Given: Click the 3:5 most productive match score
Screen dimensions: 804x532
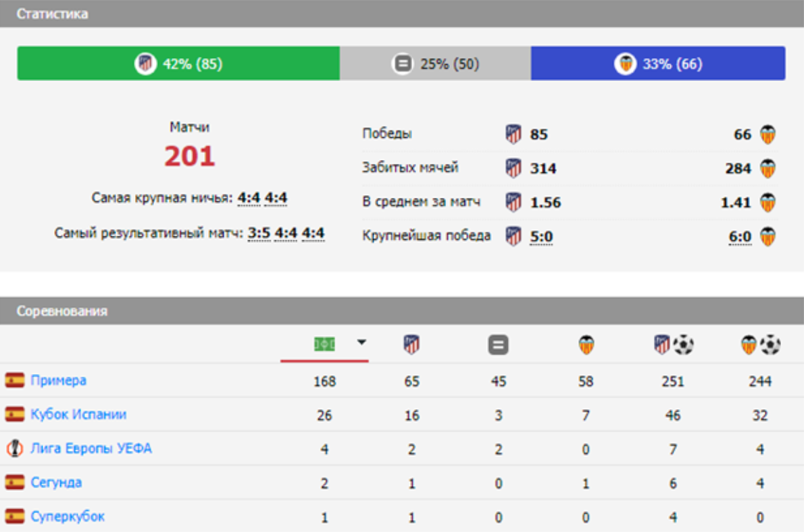Looking at the screenshot, I should coord(258,234).
